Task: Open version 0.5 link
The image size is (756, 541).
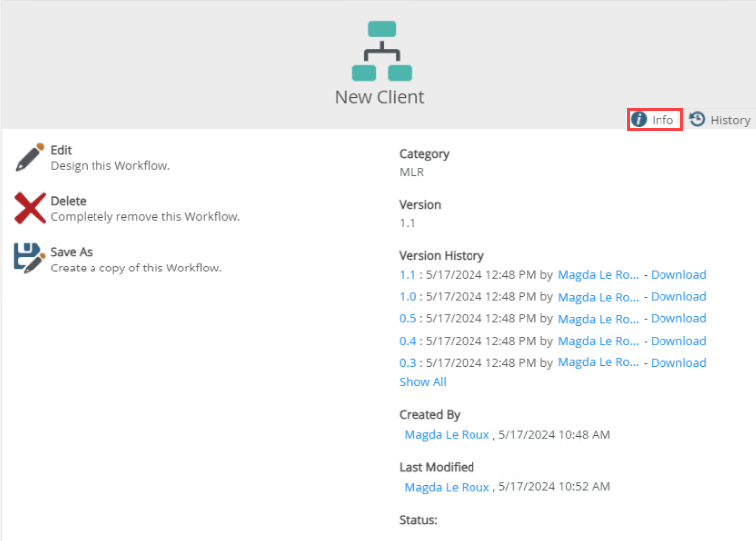Action: (x=408, y=318)
